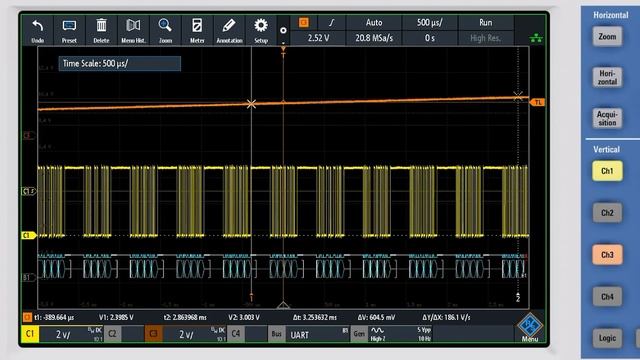Toggle the Run acquisition state
Image resolution: width=640 pixels, height=360 pixels.
(x=486, y=22)
